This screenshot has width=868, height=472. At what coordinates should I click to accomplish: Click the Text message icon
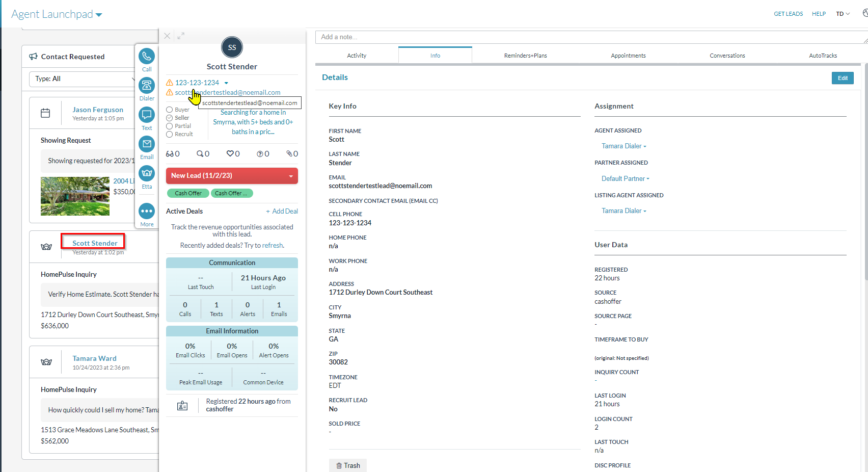tap(147, 115)
